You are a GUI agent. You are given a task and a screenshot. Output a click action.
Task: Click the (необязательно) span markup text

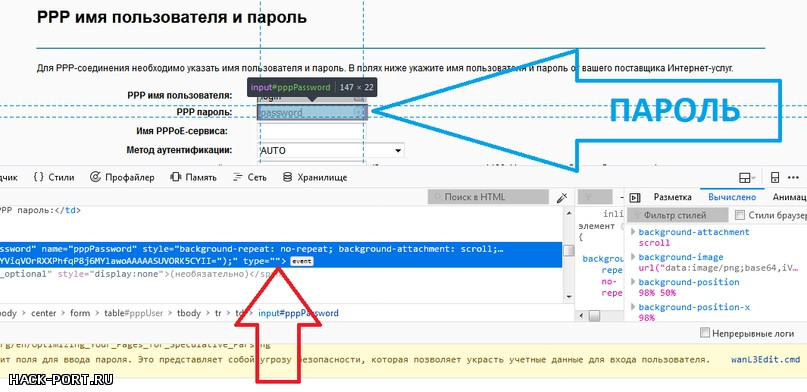210,274
